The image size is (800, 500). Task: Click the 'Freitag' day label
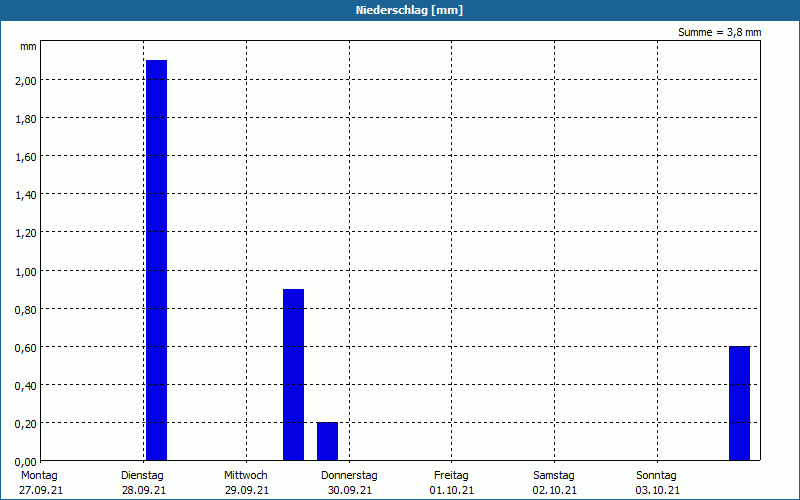[x=451, y=476]
